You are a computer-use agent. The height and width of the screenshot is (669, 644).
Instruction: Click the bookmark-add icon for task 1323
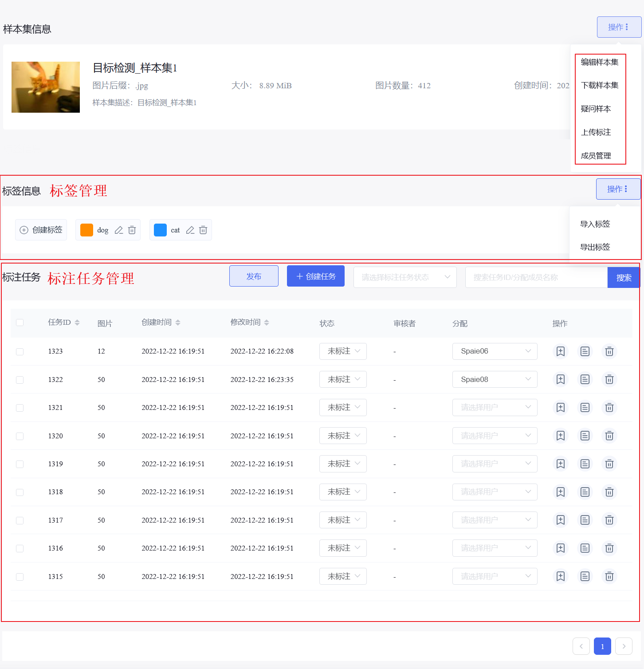tap(561, 351)
